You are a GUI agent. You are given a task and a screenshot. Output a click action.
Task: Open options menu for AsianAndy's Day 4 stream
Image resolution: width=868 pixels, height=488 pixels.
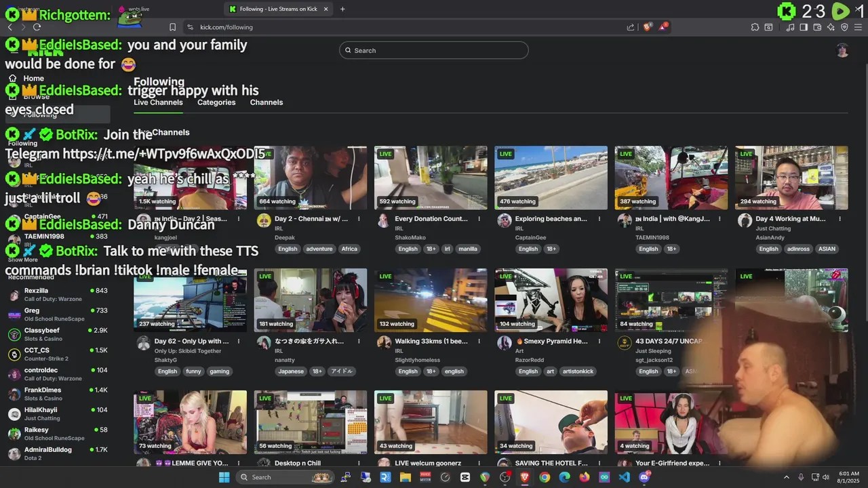point(840,219)
